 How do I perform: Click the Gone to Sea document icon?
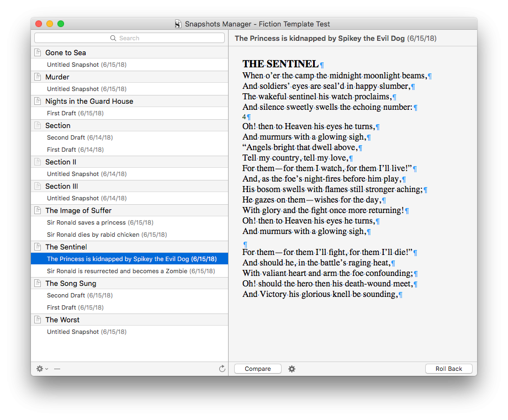click(x=38, y=52)
